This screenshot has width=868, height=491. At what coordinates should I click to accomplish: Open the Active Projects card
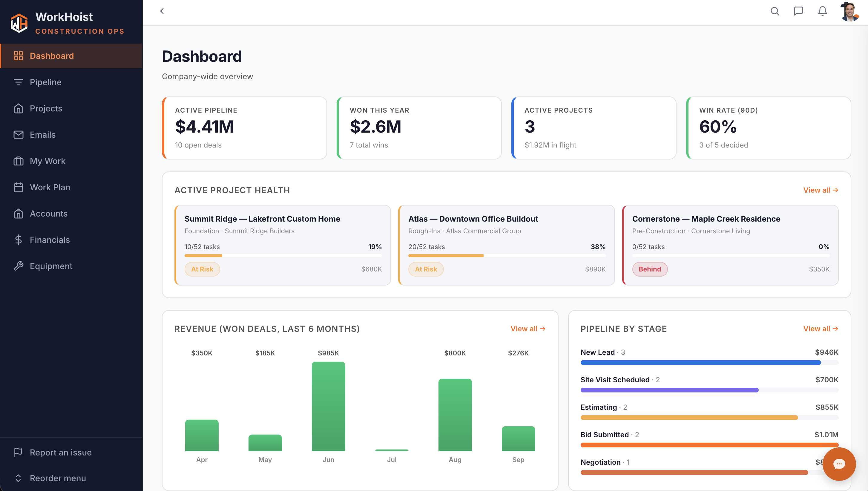pyautogui.click(x=594, y=128)
